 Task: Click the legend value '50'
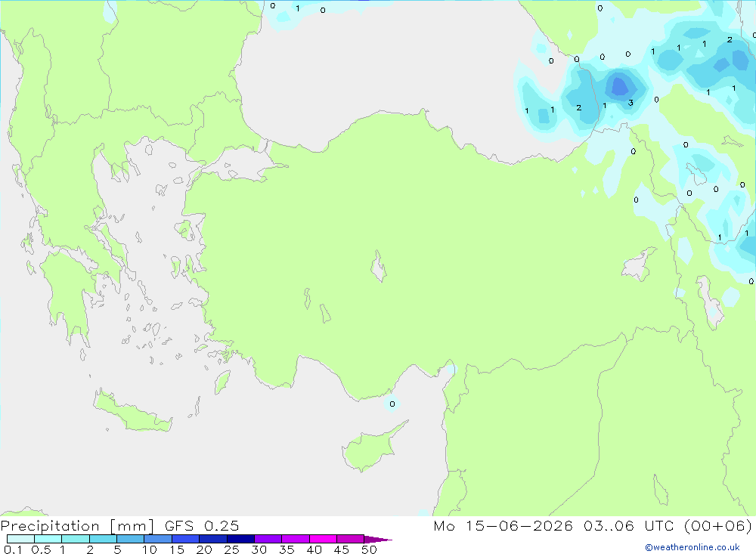(369, 549)
